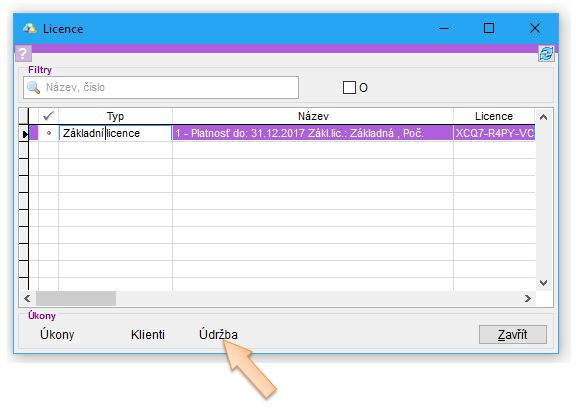
Task: Click the Licence app icon in title bar
Action: coord(30,28)
